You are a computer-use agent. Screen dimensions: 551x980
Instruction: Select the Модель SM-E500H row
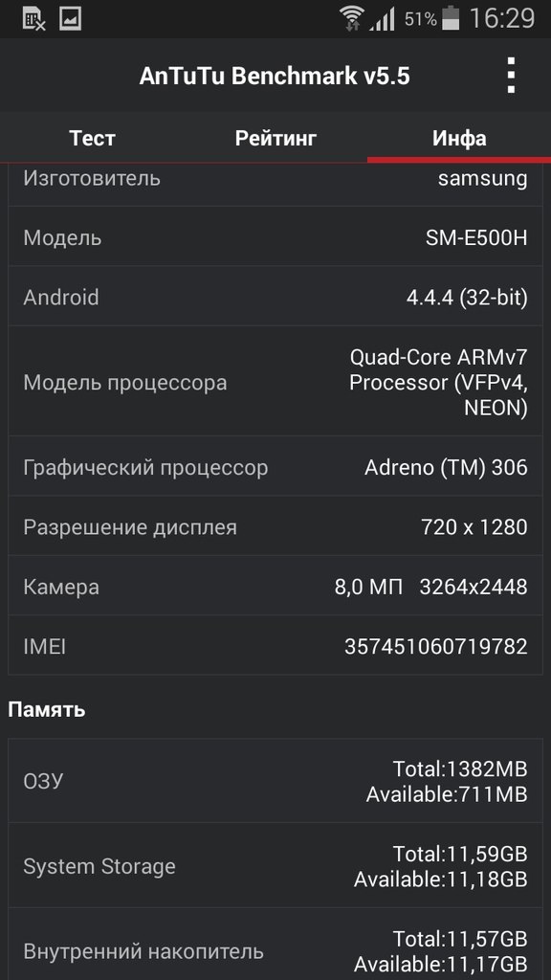[x=275, y=237]
